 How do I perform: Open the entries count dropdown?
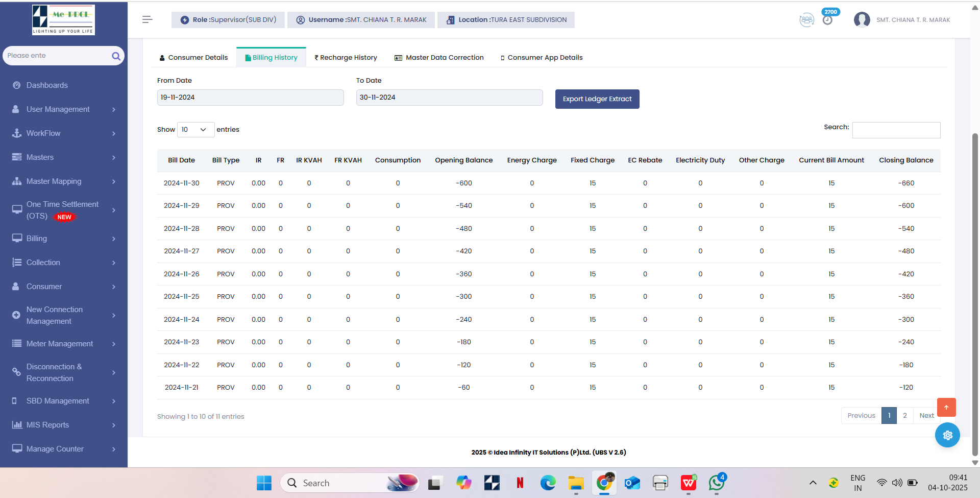pyautogui.click(x=195, y=130)
